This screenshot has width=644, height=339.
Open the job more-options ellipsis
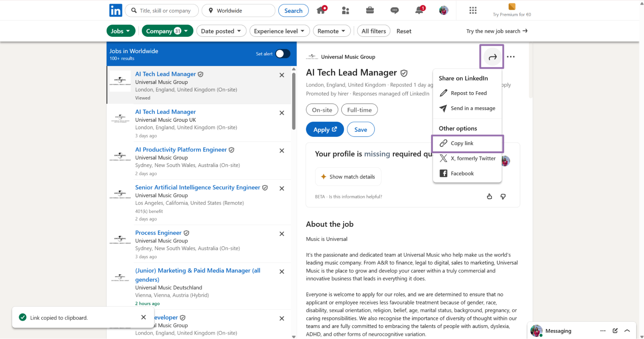[511, 57]
